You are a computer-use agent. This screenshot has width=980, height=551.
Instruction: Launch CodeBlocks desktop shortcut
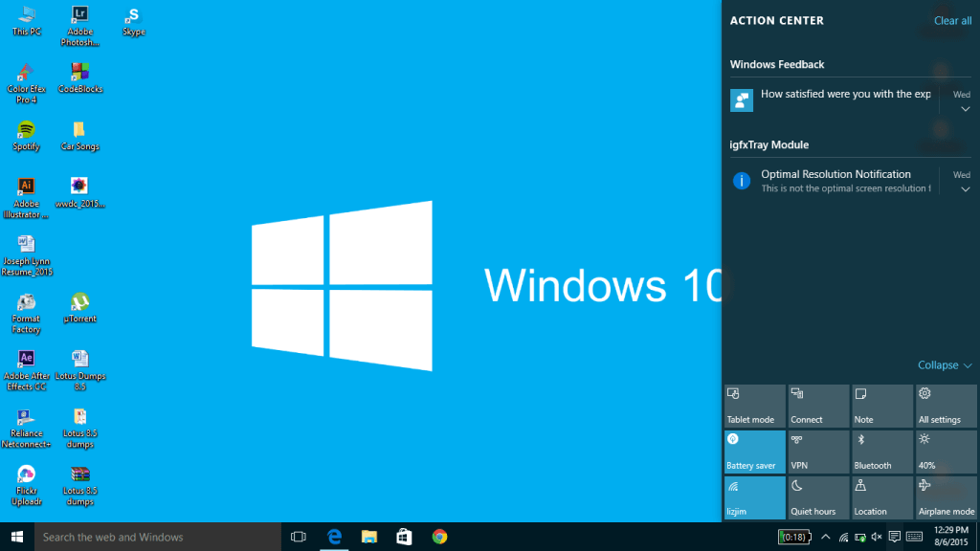point(80,78)
